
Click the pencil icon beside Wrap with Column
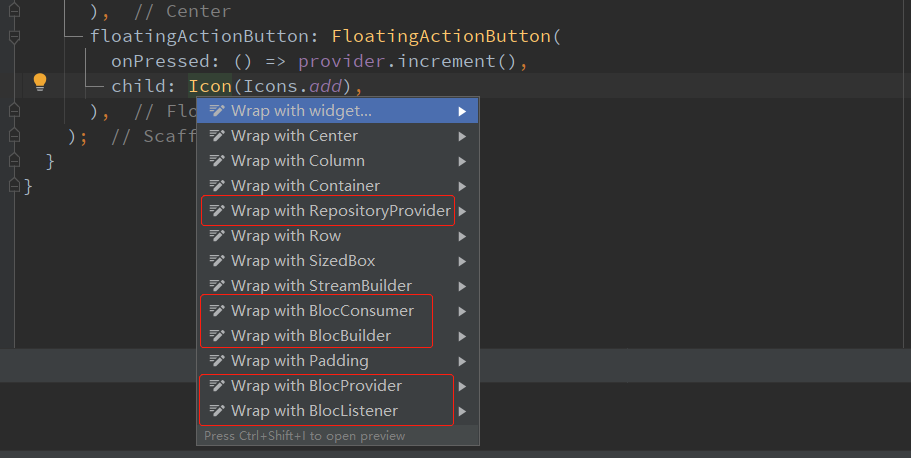pos(217,161)
